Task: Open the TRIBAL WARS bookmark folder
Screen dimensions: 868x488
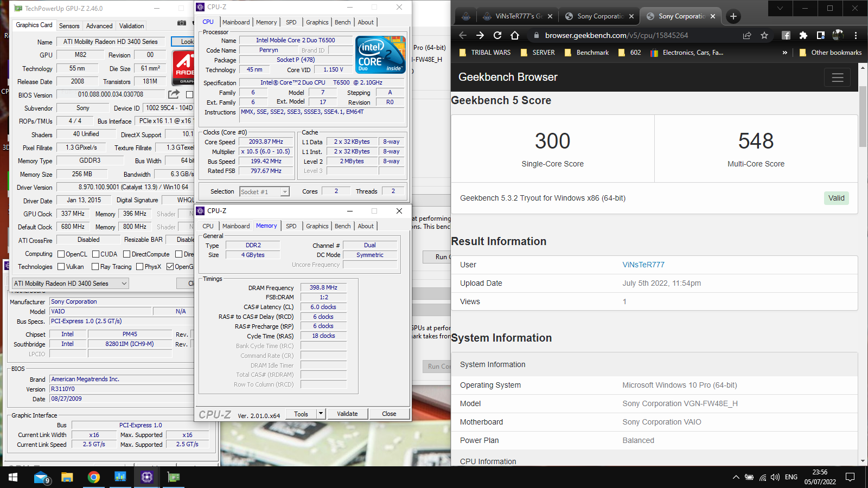Action: (x=485, y=53)
